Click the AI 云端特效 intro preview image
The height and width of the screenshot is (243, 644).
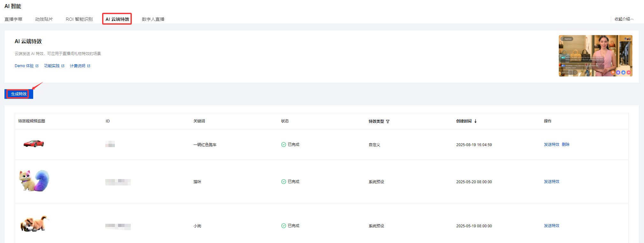(x=595, y=56)
